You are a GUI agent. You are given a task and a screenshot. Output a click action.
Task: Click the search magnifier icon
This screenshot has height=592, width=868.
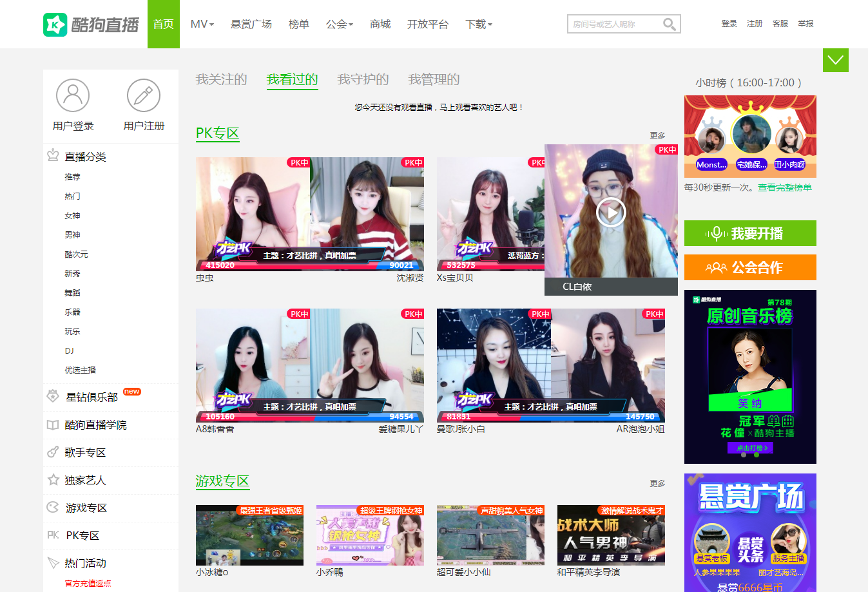tap(670, 24)
